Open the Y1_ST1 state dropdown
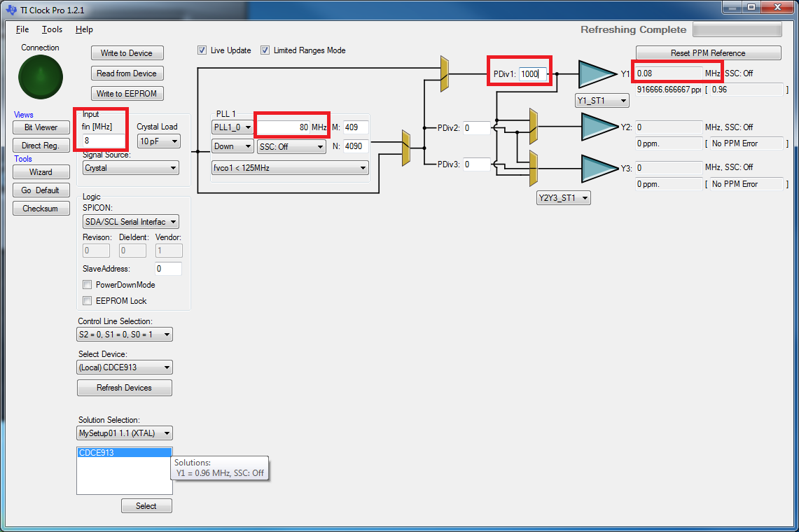Screen dimensions: 799x532 602,100
